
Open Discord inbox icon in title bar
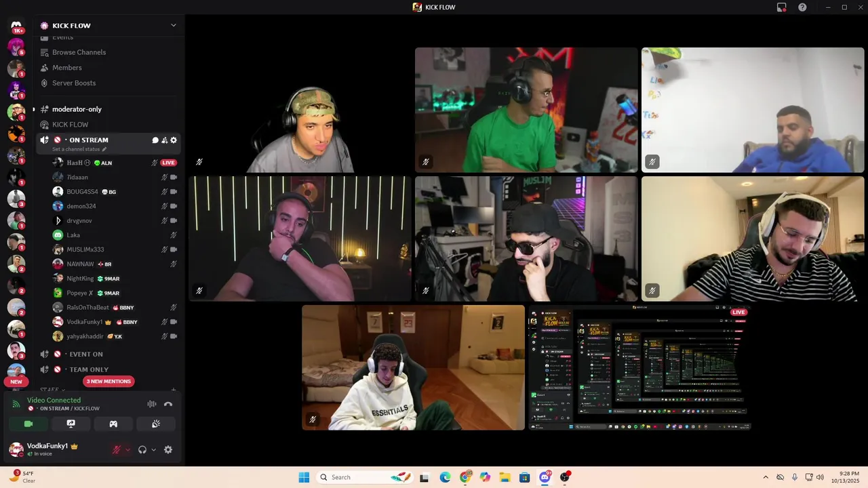click(x=782, y=7)
